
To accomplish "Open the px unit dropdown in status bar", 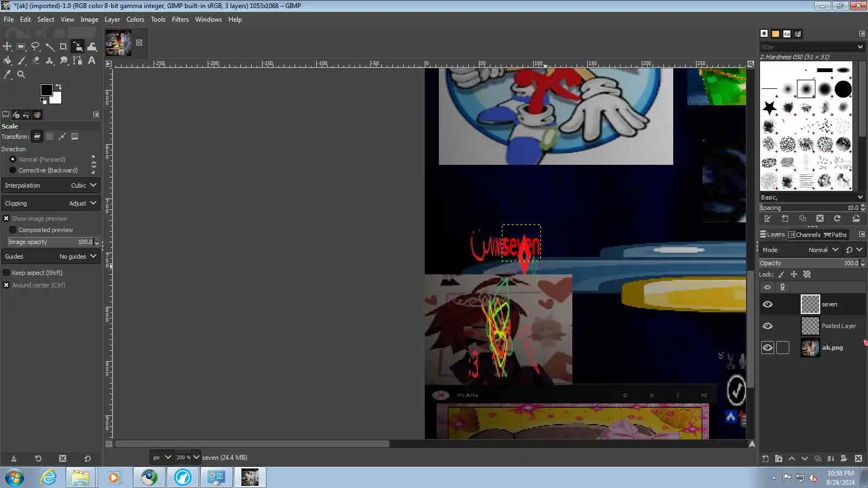I will pos(162,458).
